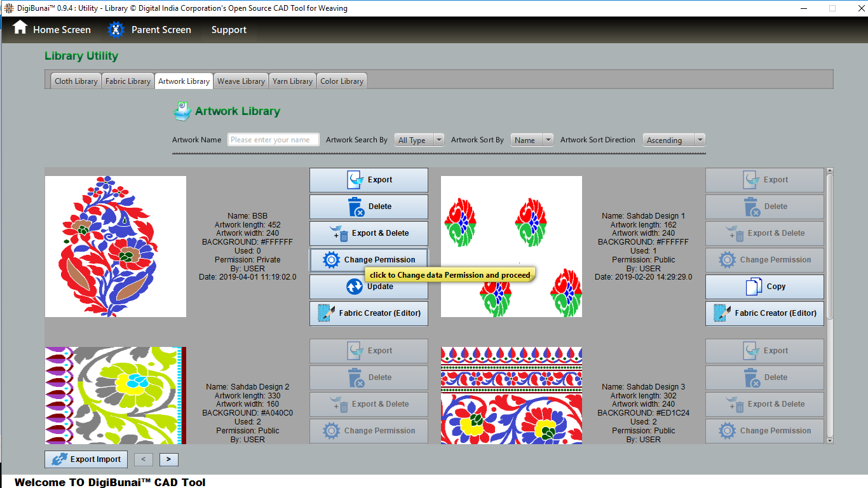Click the Export Import button
This screenshot has width=868, height=488.
click(x=86, y=459)
